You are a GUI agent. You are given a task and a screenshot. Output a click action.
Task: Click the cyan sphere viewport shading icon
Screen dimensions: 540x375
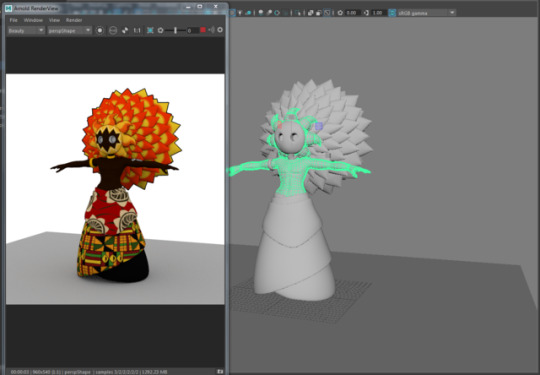pos(248,13)
